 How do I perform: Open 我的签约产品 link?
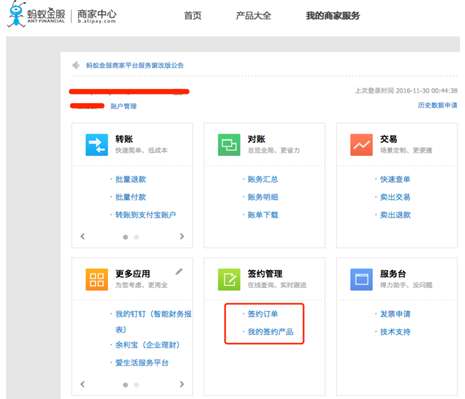(270, 332)
